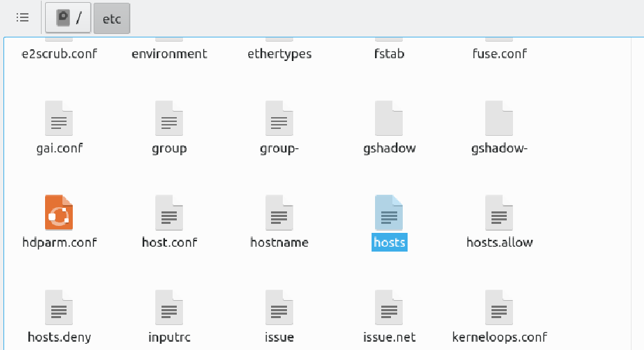Click the fuse.conf file name
Image resolution: width=644 pixels, height=350 pixels.
click(x=499, y=54)
